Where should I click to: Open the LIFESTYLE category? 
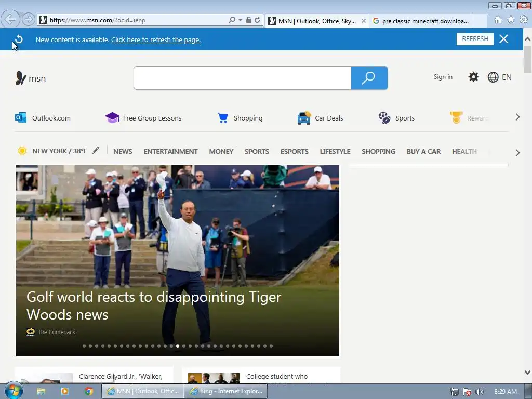335,151
